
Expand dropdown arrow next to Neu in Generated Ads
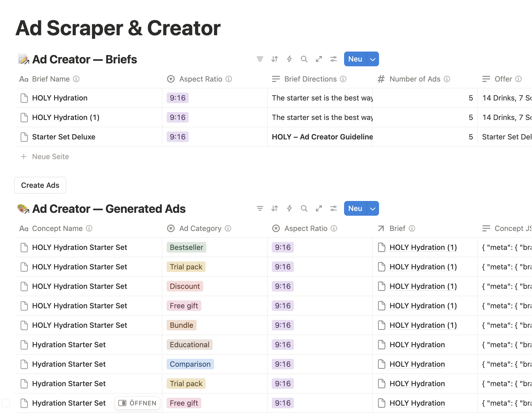pos(372,209)
